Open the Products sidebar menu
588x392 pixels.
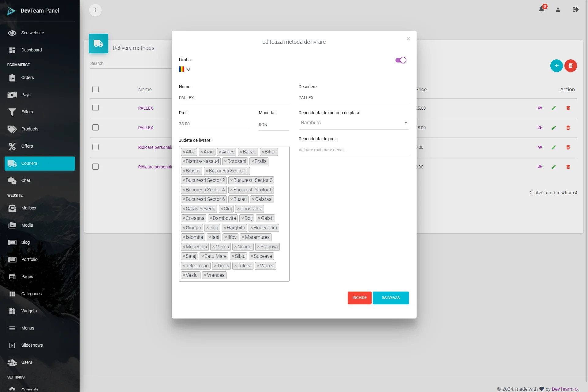pyautogui.click(x=30, y=129)
